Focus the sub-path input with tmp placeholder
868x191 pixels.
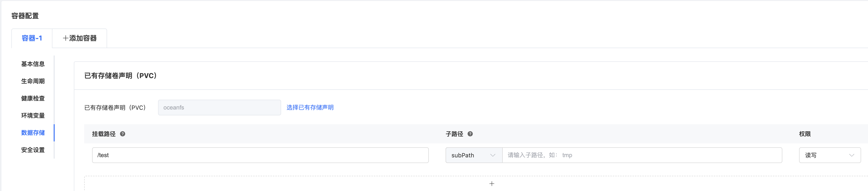coord(642,155)
